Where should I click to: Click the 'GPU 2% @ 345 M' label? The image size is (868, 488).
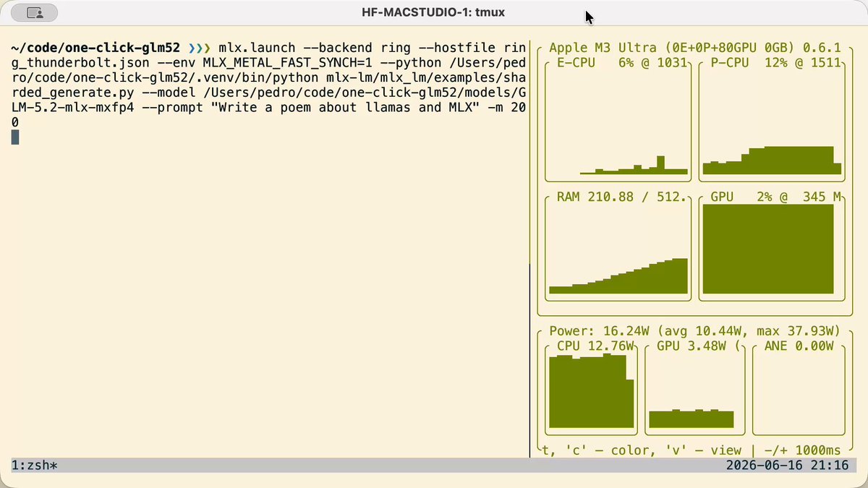click(775, 197)
